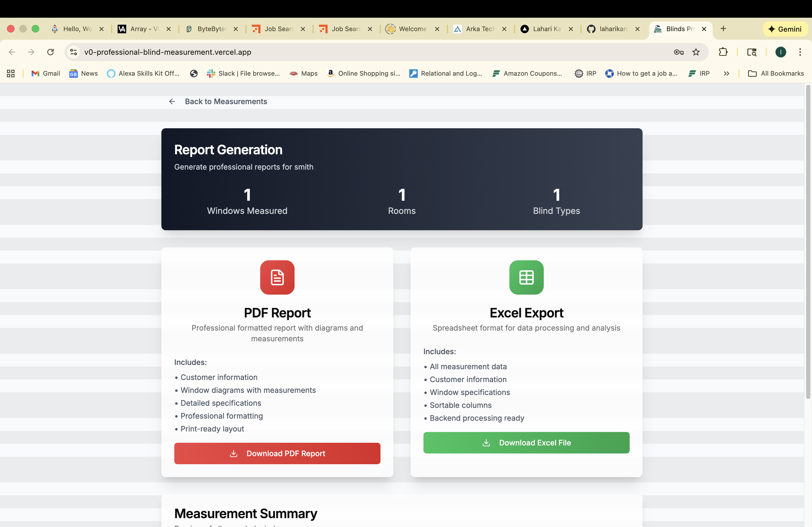Click the Measurement Summary heading

245,513
